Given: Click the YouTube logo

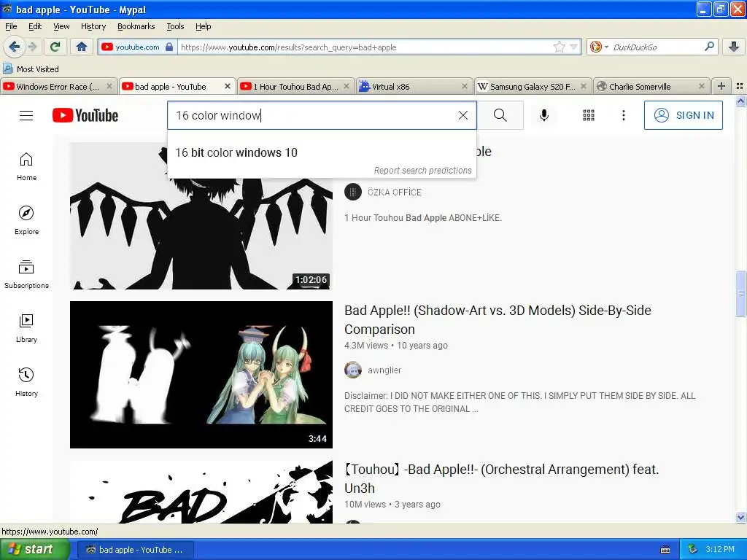Looking at the screenshot, I should click(85, 115).
